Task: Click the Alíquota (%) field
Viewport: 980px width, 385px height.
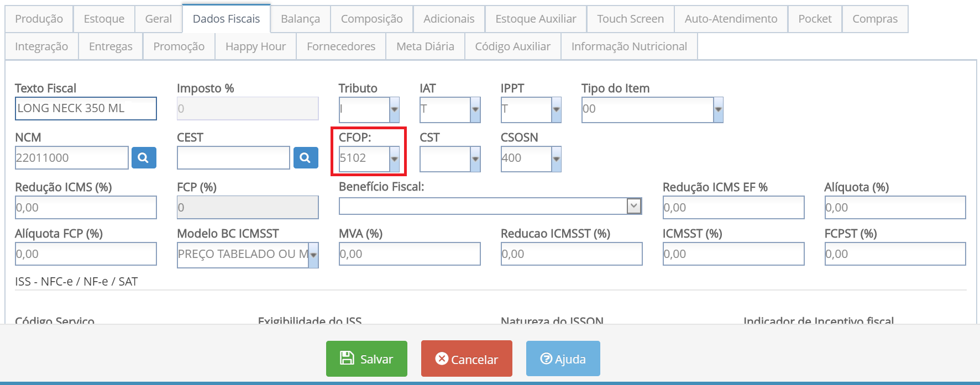Action: pos(895,208)
